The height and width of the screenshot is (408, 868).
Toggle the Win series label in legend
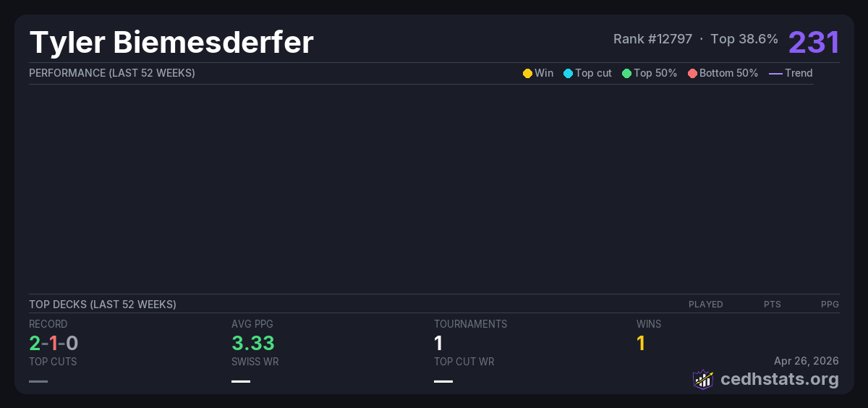[544, 73]
